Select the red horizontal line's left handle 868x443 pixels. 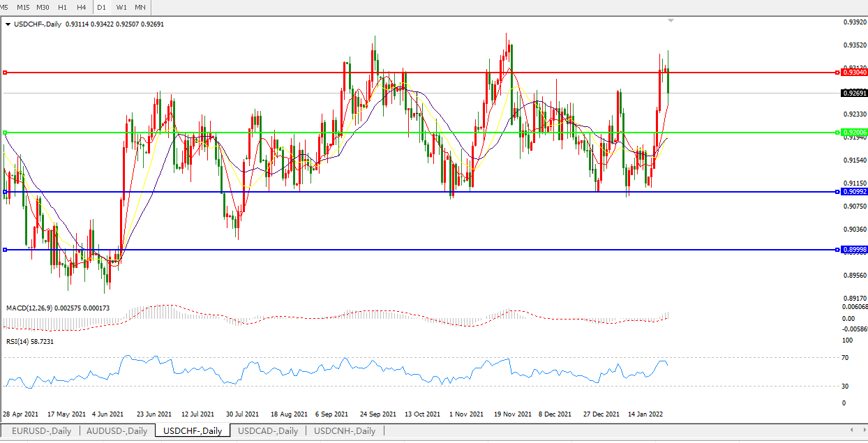[5, 73]
